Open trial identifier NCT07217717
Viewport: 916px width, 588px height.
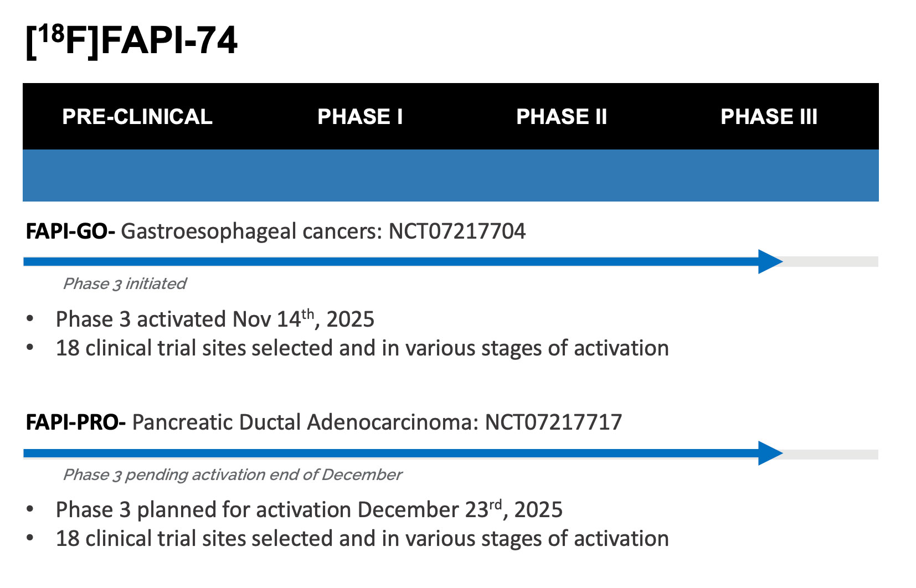coord(553,422)
